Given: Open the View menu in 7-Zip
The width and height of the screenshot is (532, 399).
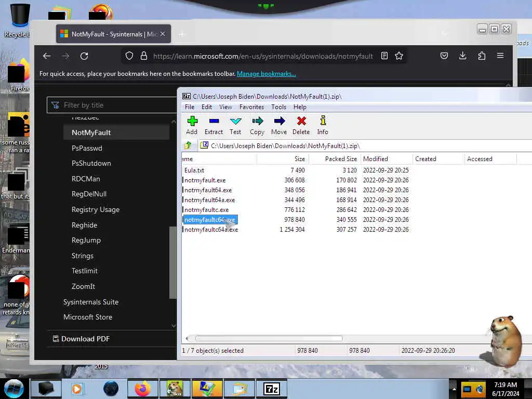Looking at the screenshot, I should point(225,107).
